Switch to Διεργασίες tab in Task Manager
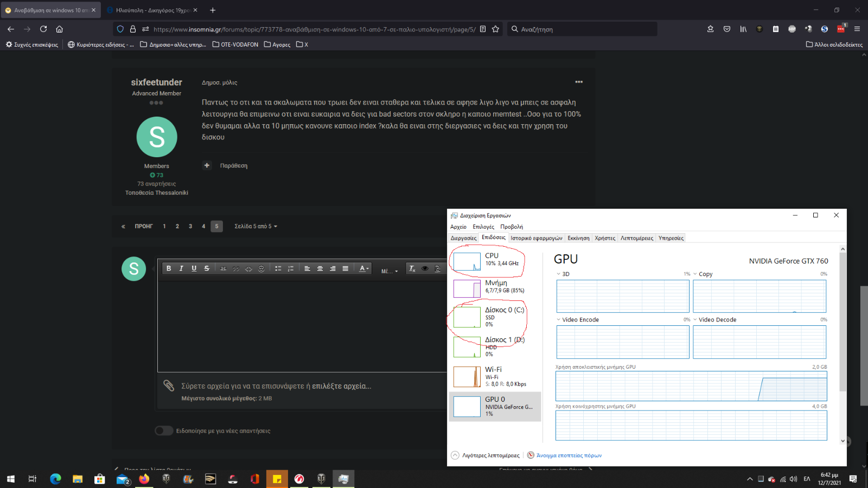The width and height of the screenshot is (868, 488). click(463, 238)
